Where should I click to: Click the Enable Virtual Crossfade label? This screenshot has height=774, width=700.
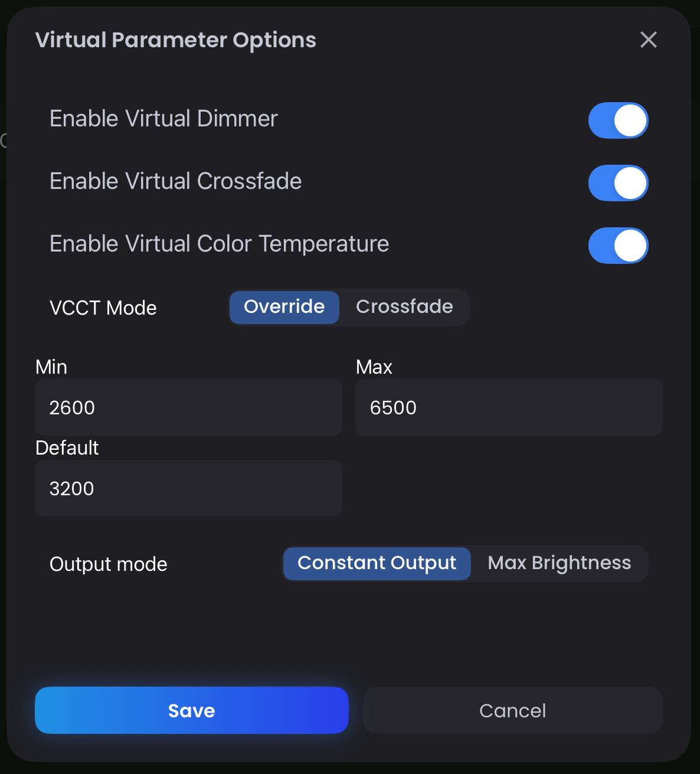pos(176,181)
